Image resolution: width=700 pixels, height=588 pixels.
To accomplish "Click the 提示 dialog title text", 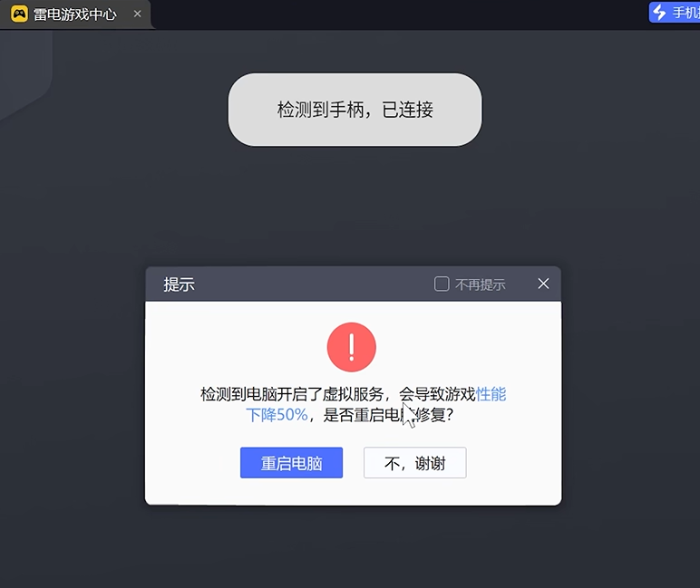I will (x=179, y=284).
